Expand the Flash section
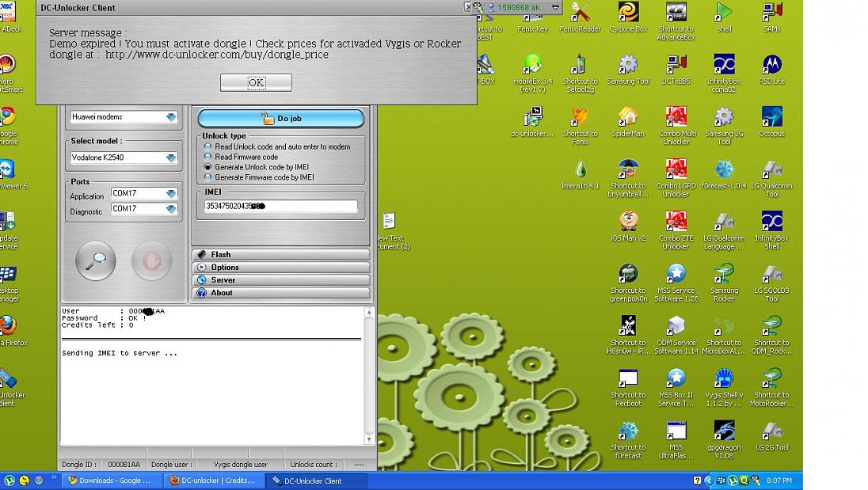Screen dimensions: 868x490 [x=280, y=254]
